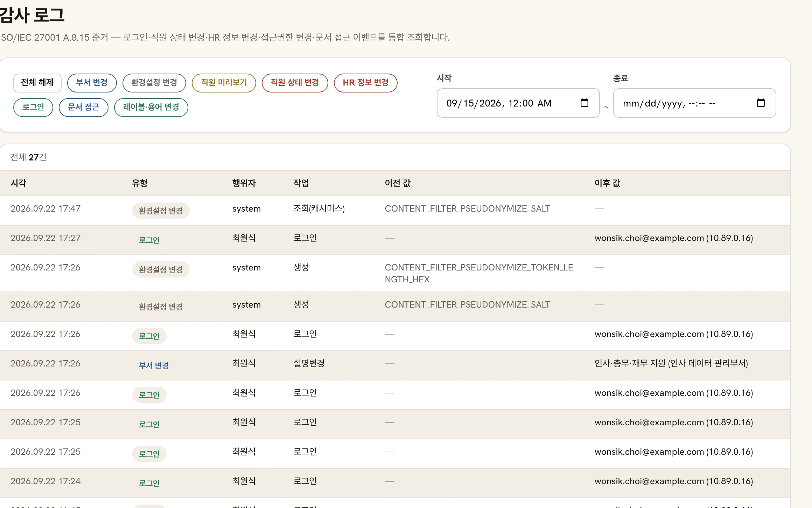Toggle the 레이블·용어 변경 filter chip
Screen dimensions: 812x508
151,107
